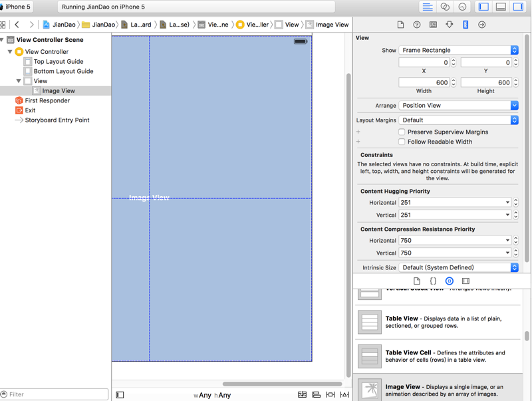This screenshot has width=532, height=401.
Task: Hide the Navigator panel
Action: [483, 7]
